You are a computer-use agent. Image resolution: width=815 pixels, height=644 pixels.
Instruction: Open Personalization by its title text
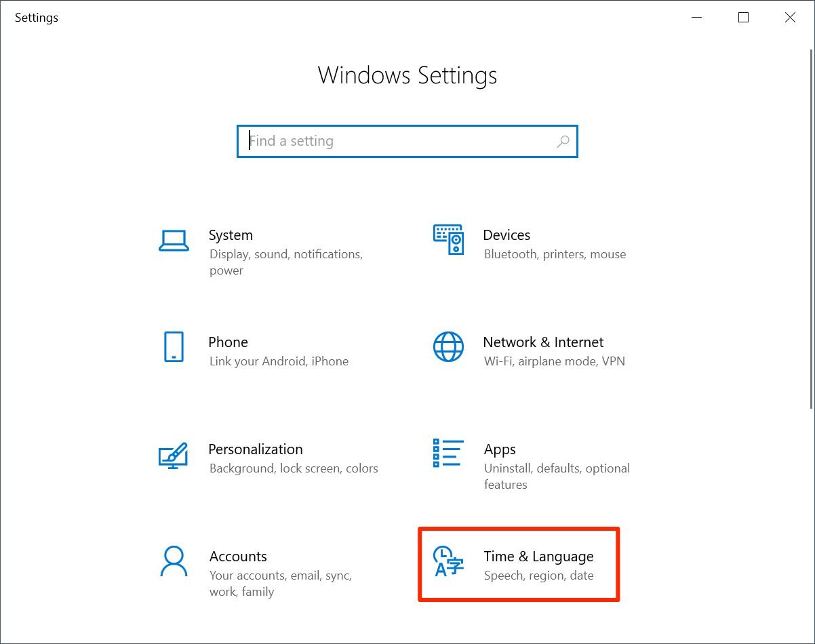pyautogui.click(x=256, y=449)
